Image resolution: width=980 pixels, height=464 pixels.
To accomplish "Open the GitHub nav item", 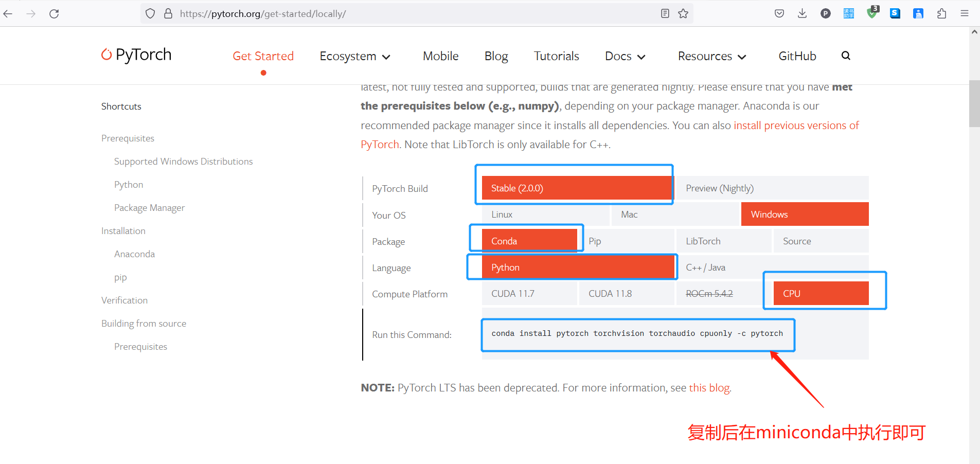I will pos(797,56).
